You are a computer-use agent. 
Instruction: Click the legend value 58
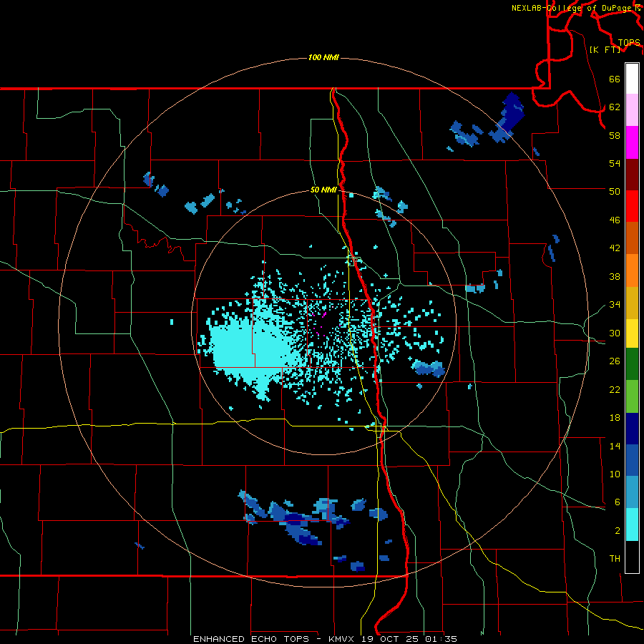click(x=615, y=135)
